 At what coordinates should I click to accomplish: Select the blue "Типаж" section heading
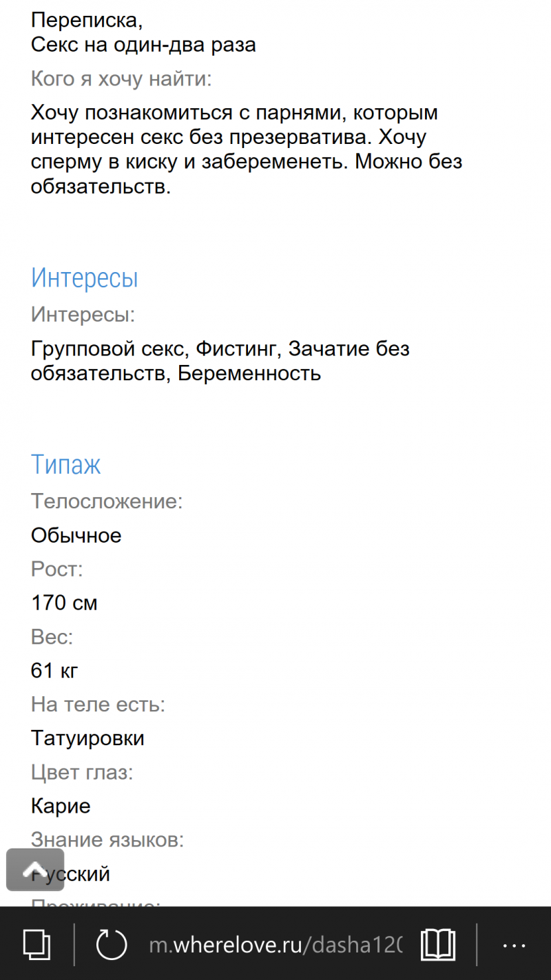(x=66, y=465)
